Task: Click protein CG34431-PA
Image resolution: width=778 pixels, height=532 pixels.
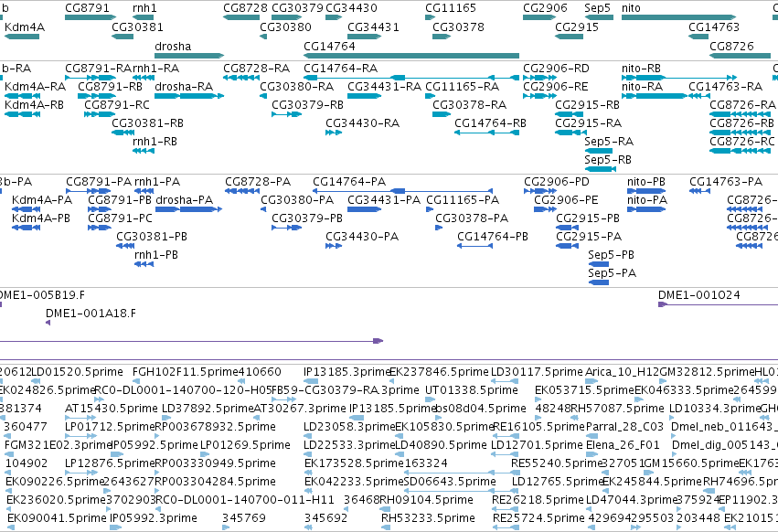Action: 364,209
